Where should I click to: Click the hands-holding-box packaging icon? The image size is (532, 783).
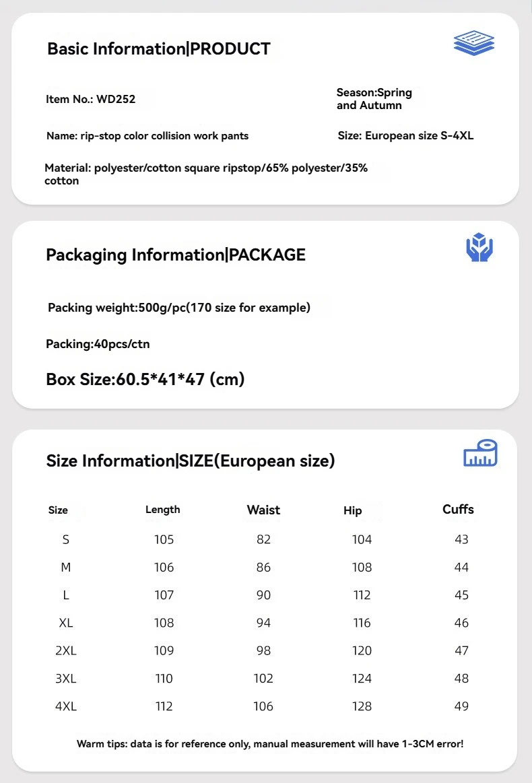click(479, 247)
